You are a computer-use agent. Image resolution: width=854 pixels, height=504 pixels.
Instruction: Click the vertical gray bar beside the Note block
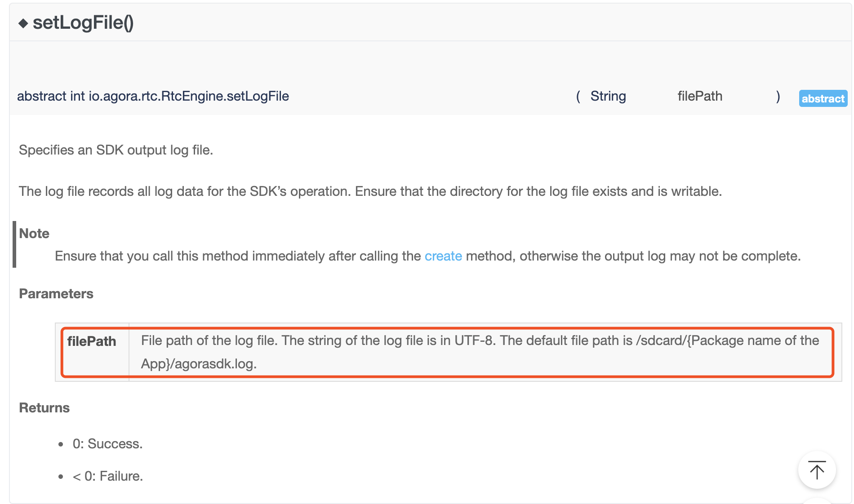tap(15, 245)
